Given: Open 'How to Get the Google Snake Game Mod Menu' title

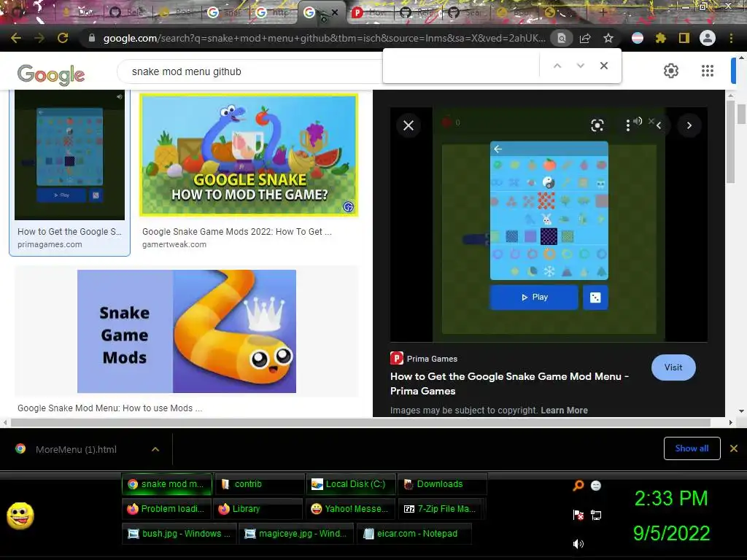Looking at the screenshot, I should [x=509, y=384].
